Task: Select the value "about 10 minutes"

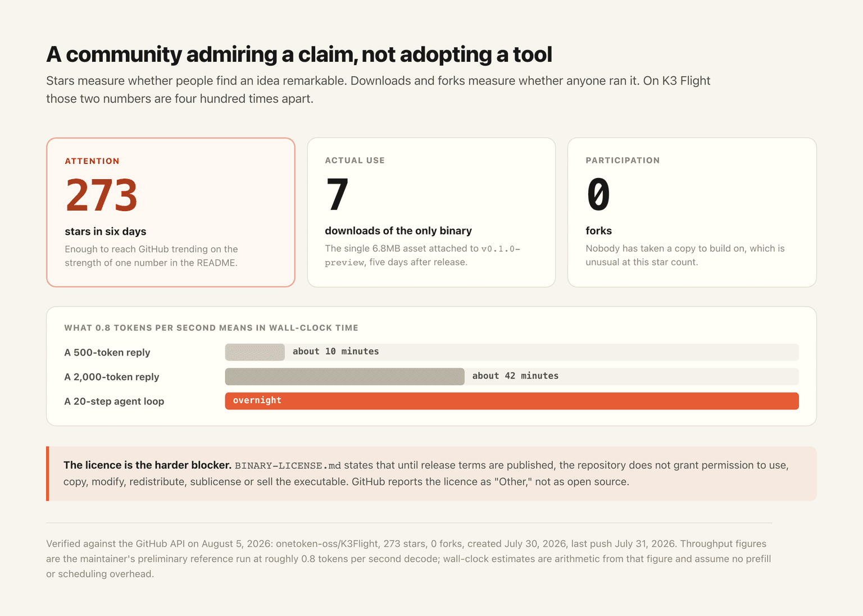Action: click(x=336, y=352)
